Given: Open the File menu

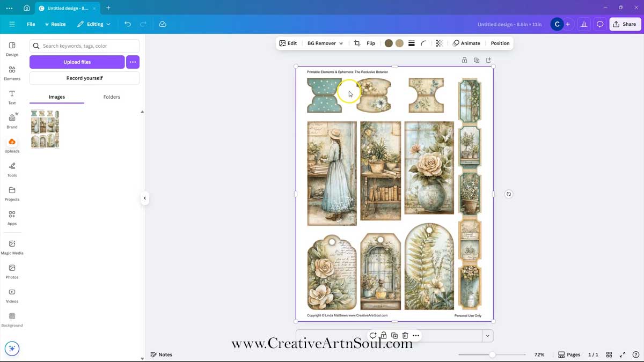Looking at the screenshot, I should [31, 24].
